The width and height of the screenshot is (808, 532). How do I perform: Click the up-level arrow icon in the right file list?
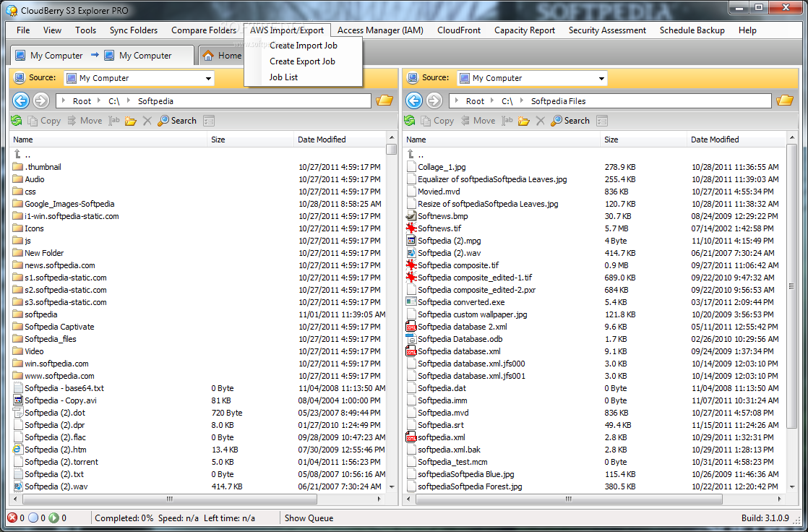tap(411, 154)
